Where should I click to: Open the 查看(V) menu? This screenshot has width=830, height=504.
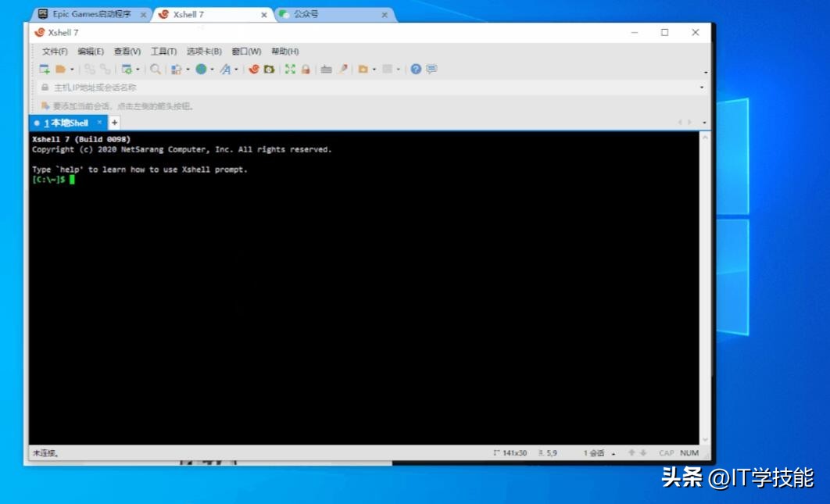click(x=127, y=52)
